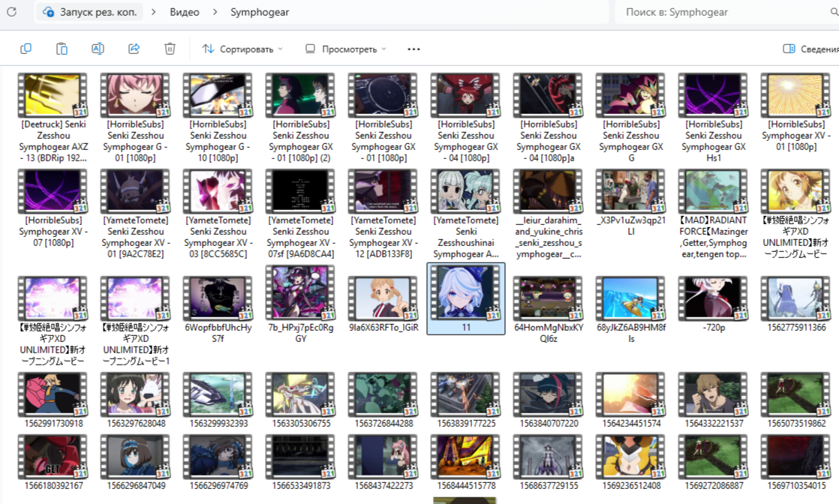Select the YameteTomete Senki Zesshoushinai Symphogear video
The height and width of the screenshot is (504, 839).
[x=466, y=214]
